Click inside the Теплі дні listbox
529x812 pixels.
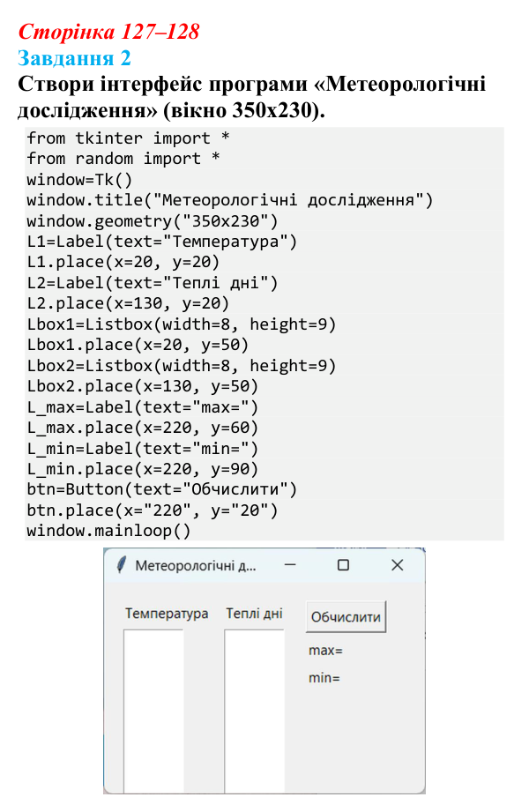tap(255, 711)
